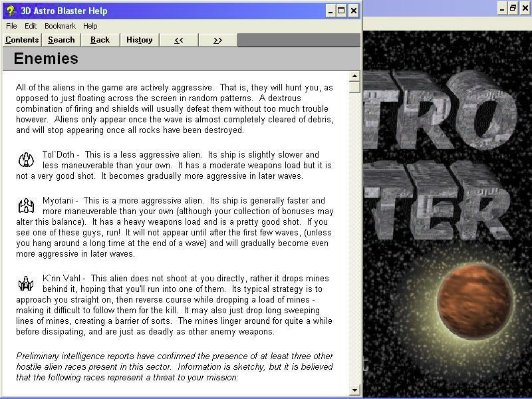Open the Edit menu
Viewport: 532px width, 399px height.
[31, 26]
